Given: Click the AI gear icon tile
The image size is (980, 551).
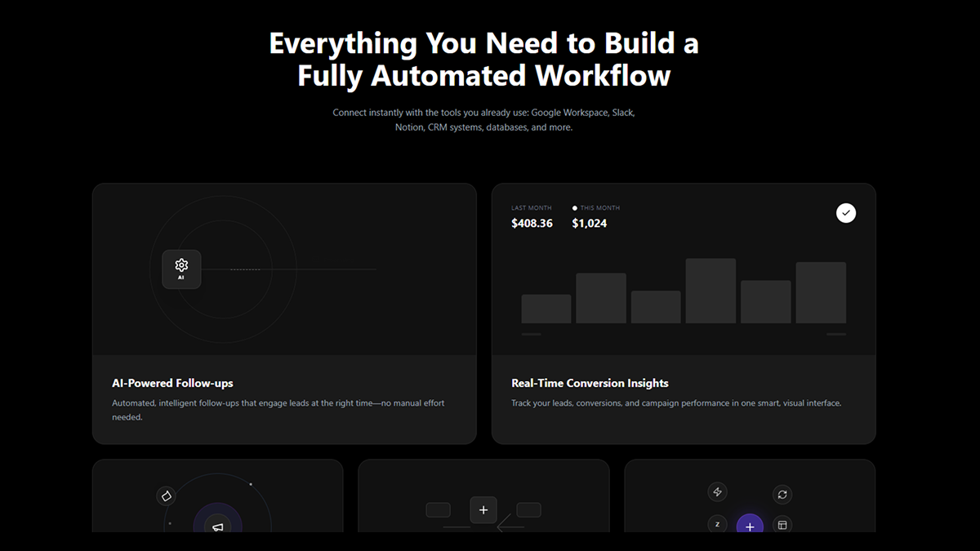Looking at the screenshot, I should click(181, 269).
